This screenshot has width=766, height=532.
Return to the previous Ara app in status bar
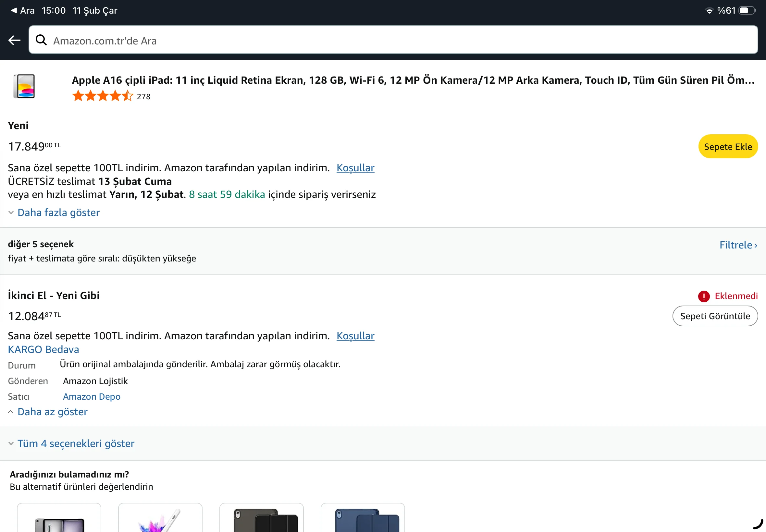click(x=23, y=10)
